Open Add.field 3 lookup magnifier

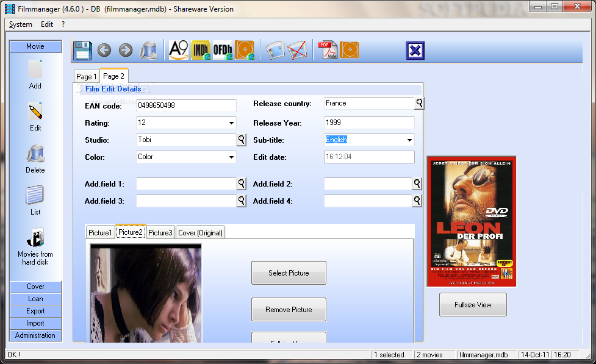click(x=242, y=200)
